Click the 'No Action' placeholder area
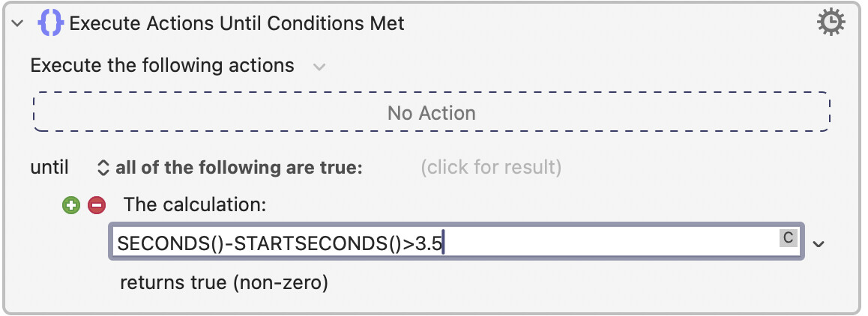Viewport: 868px width, 316px height. pyautogui.click(x=431, y=113)
